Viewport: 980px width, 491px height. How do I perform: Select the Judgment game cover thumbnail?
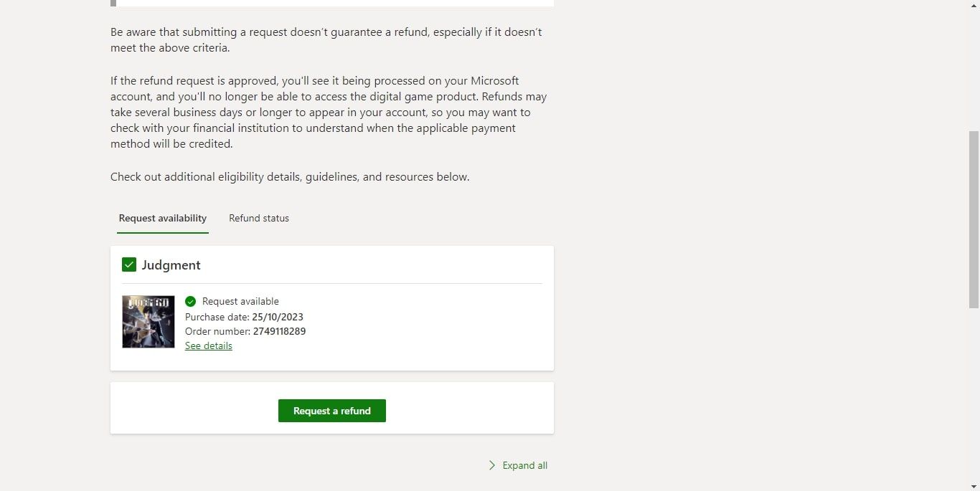point(148,321)
